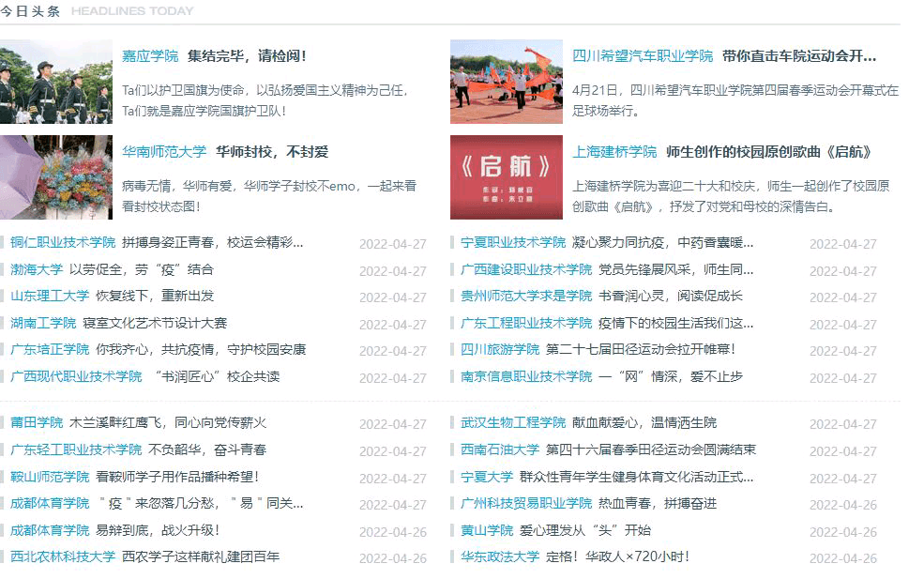Click the 西南石油大学 link
924x579 pixels.
pyautogui.click(x=500, y=449)
